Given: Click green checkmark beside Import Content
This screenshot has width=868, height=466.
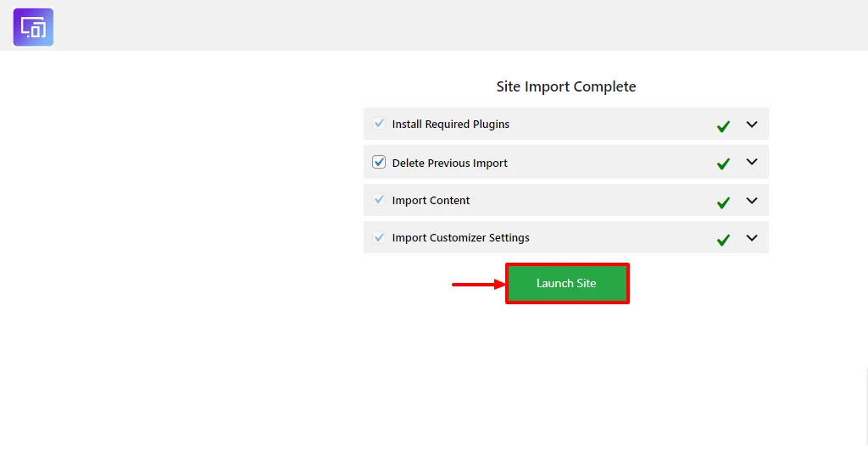Looking at the screenshot, I should click(x=723, y=202).
